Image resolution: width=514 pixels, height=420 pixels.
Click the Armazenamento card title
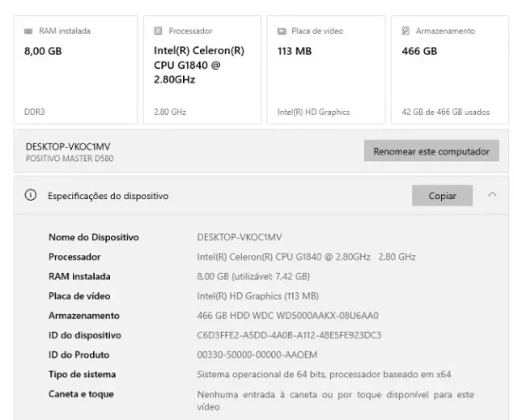pos(445,31)
